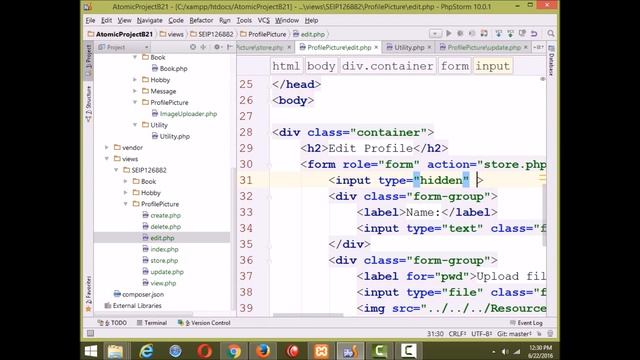Switch to the Utility.php editor tab

[408, 47]
